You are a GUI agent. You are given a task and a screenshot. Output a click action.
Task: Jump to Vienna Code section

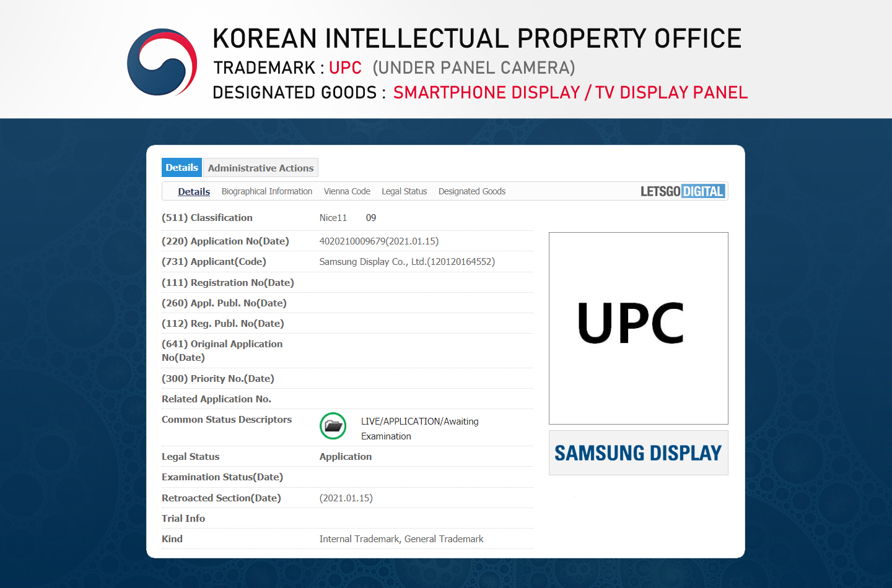347,192
